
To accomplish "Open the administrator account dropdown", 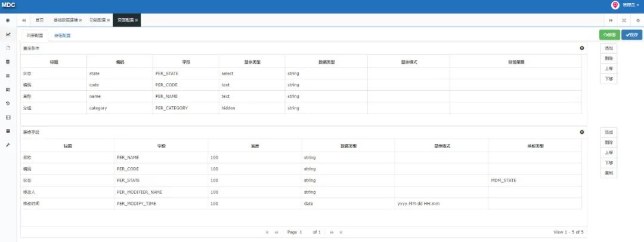I will (630, 5).
